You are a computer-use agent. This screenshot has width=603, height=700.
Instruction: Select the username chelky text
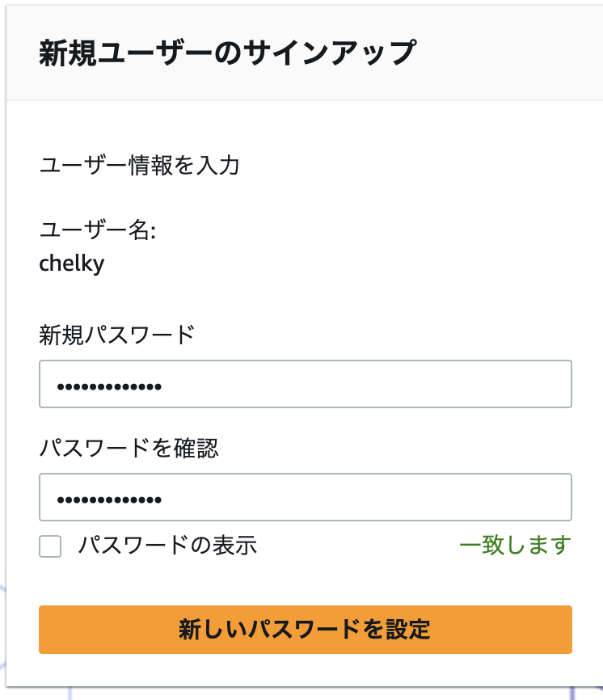pos(72,264)
